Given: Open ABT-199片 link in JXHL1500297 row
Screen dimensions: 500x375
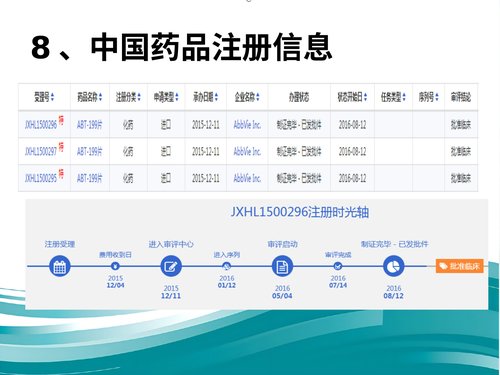Looking at the screenshot, I should (x=90, y=152).
